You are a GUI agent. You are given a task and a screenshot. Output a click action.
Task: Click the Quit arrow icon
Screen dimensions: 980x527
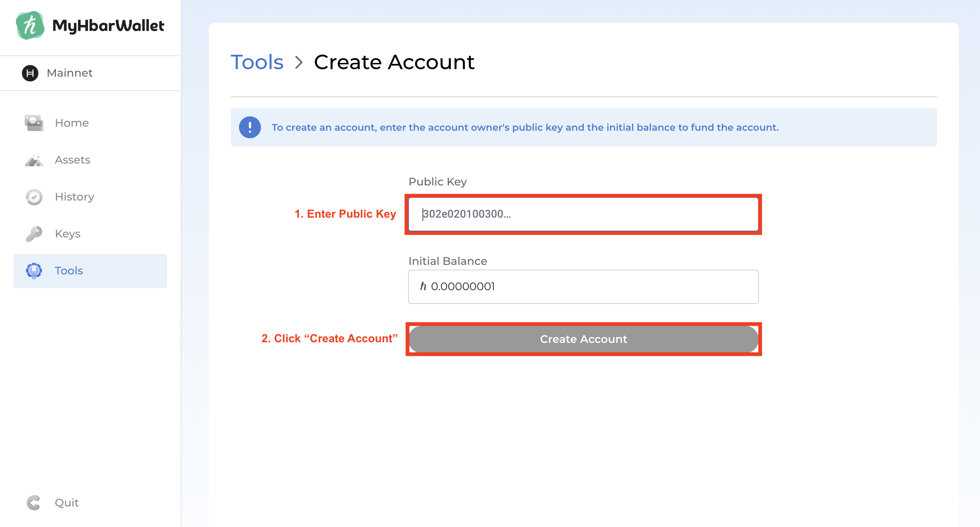coord(34,503)
